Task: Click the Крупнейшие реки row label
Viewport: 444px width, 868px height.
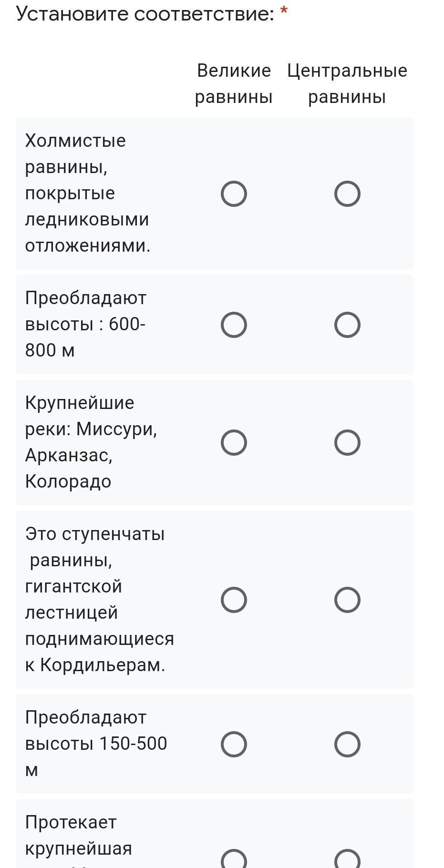Action: [x=91, y=442]
